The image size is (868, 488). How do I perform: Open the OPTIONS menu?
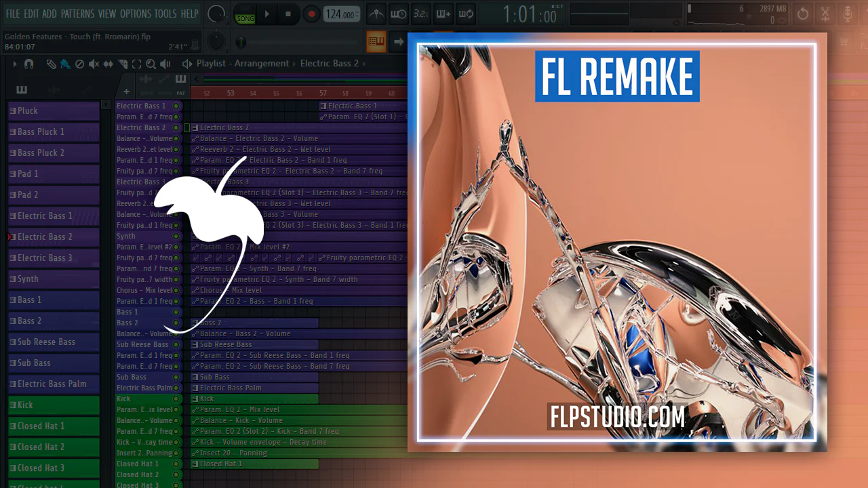pos(135,14)
